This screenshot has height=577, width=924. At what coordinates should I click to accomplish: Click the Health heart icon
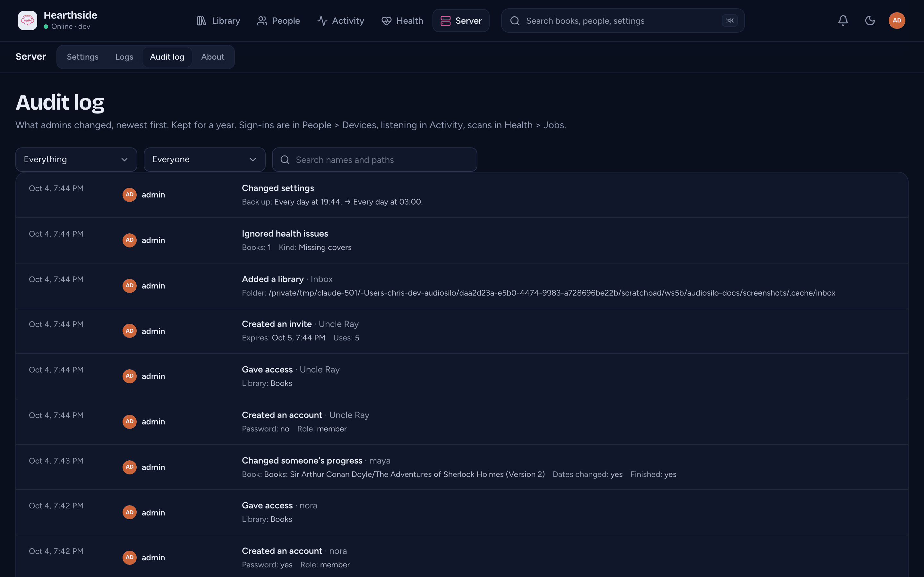386,21
